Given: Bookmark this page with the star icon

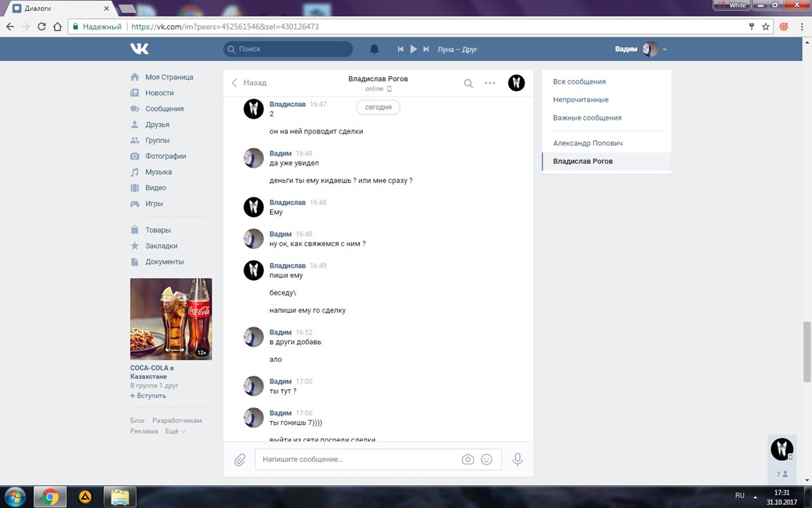Looking at the screenshot, I should (766, 27).
